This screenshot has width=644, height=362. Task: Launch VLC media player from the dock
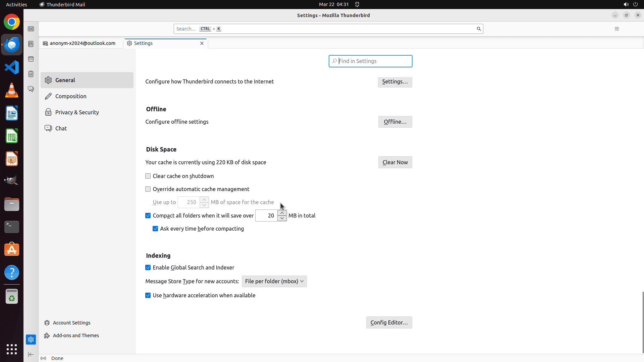[12, 90]
